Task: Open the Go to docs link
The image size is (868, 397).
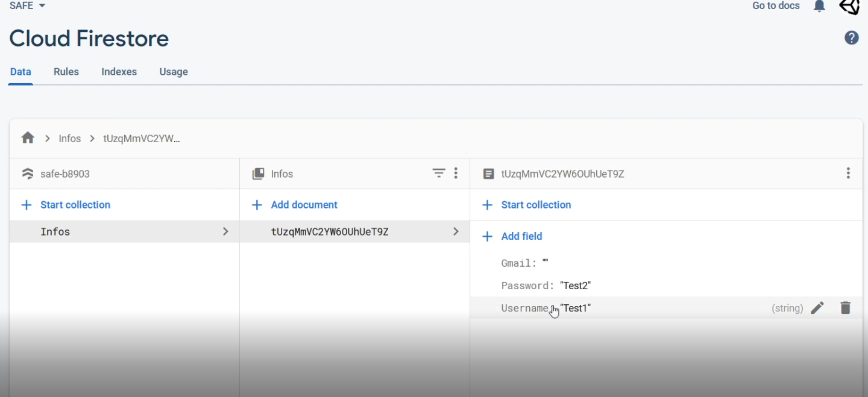Action: 776,5
